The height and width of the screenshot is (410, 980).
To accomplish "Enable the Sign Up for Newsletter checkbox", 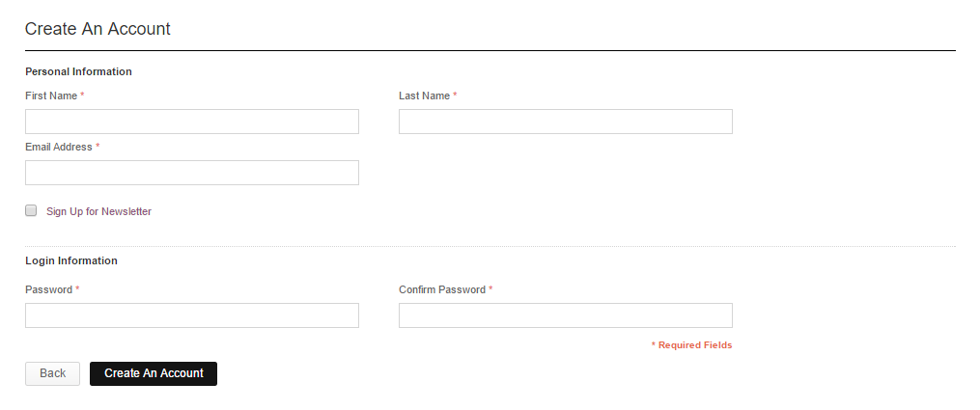I will [31, 210].
